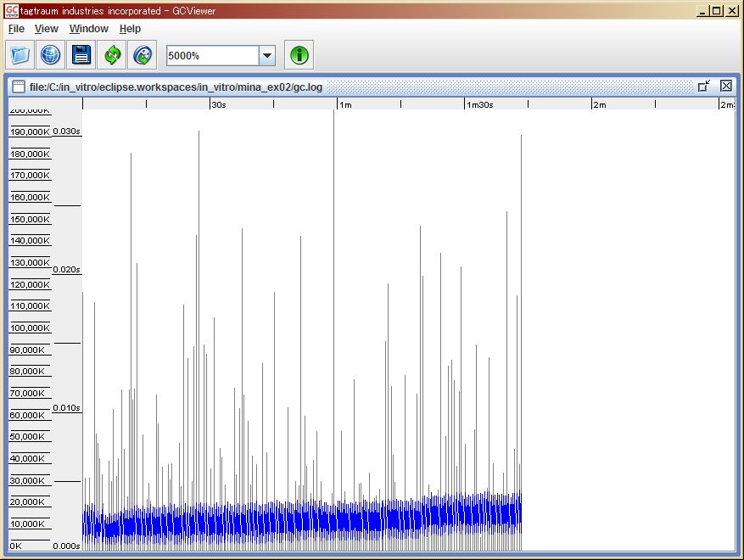Click the 5000% zoom input field
The width and height of the screenshot is (744, 560).
pyautogui.click(x=213, y=55)
